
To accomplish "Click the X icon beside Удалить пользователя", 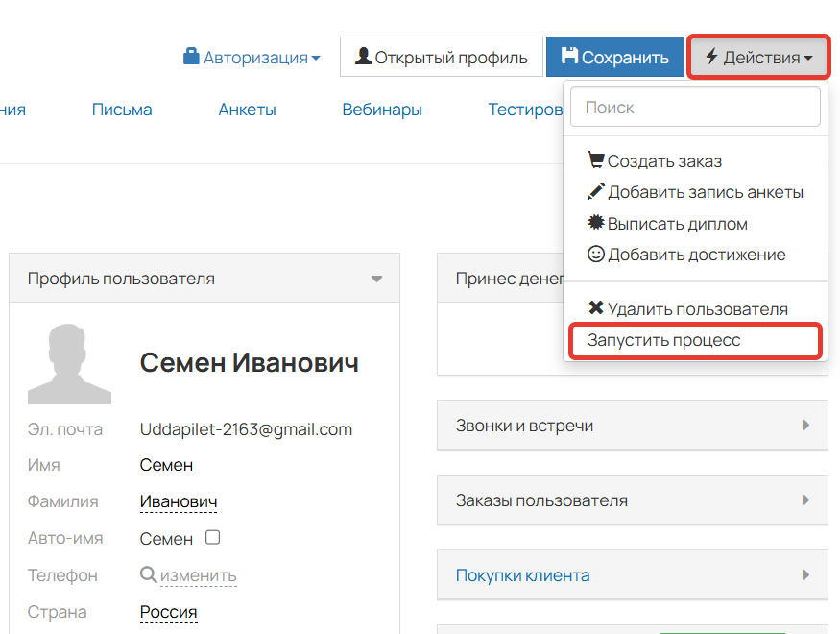I will point(597,308).
